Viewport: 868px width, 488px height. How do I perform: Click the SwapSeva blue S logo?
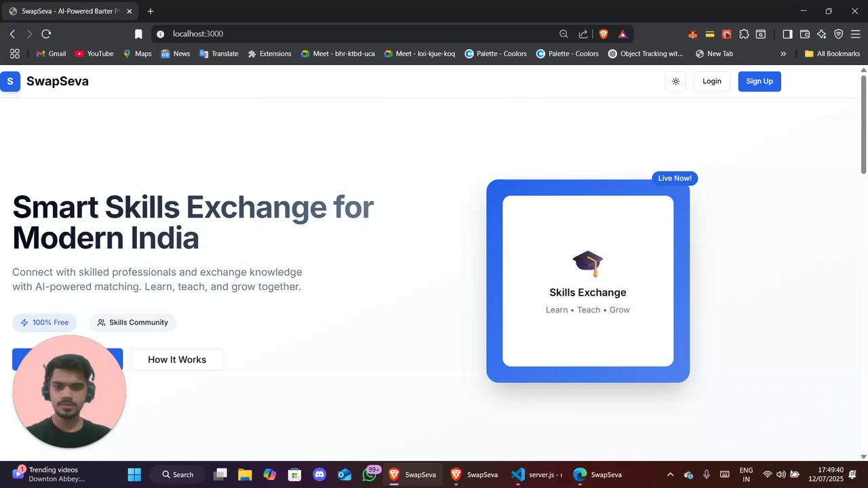click(x=10, y=81)
